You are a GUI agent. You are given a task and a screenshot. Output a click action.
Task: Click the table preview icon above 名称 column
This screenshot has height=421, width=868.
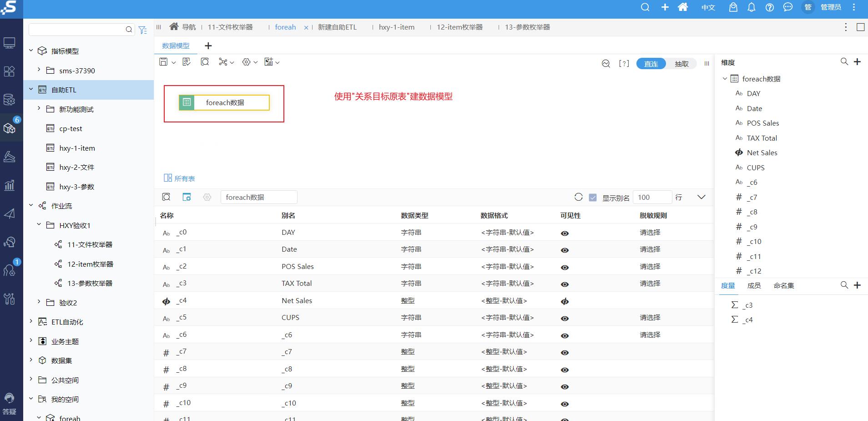pyautogui.click(x=167, y=197)
